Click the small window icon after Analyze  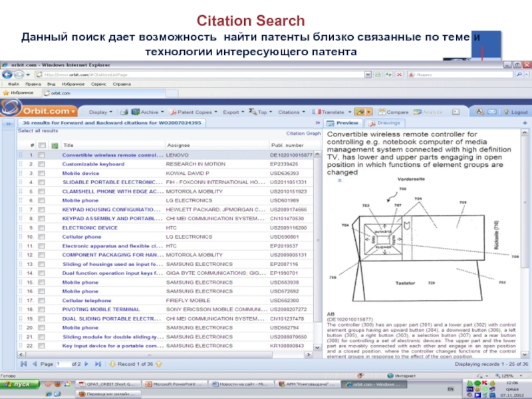click(x=456, y=112)
